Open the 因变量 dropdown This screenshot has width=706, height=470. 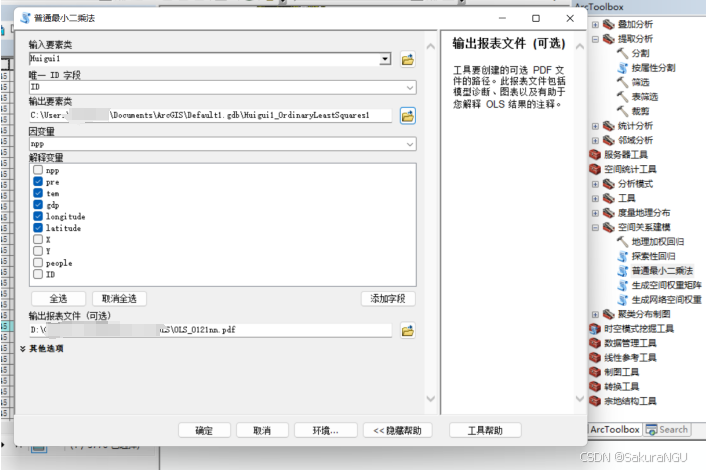(410, 144)
